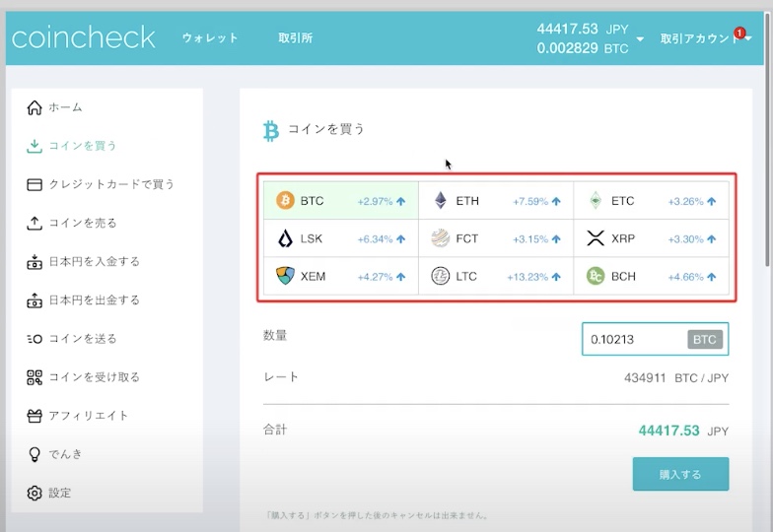Click the gift icon for アフィリエイト
The image size is (773, 532).
coord(35,416)
